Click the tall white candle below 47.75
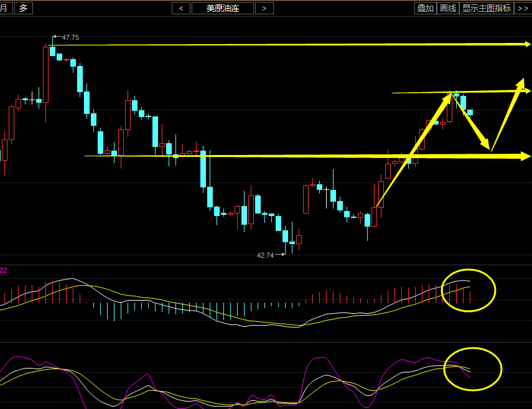 (x=45, y=75)
